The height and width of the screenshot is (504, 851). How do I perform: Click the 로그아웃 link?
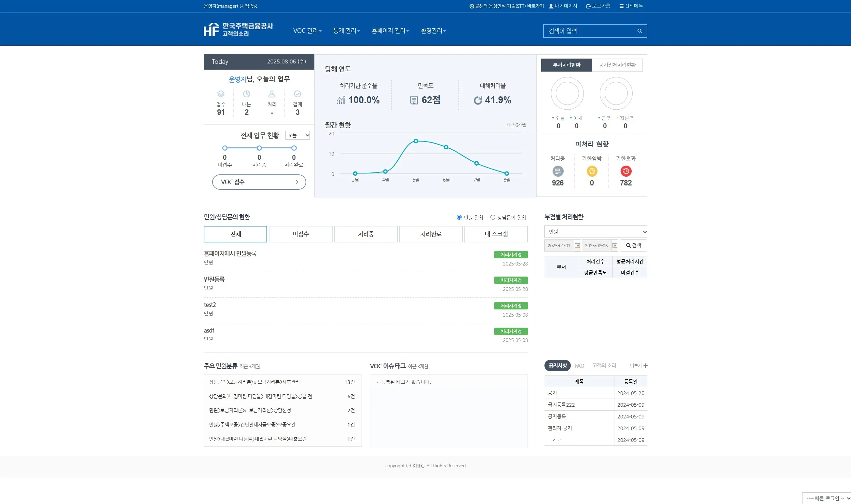598,6
